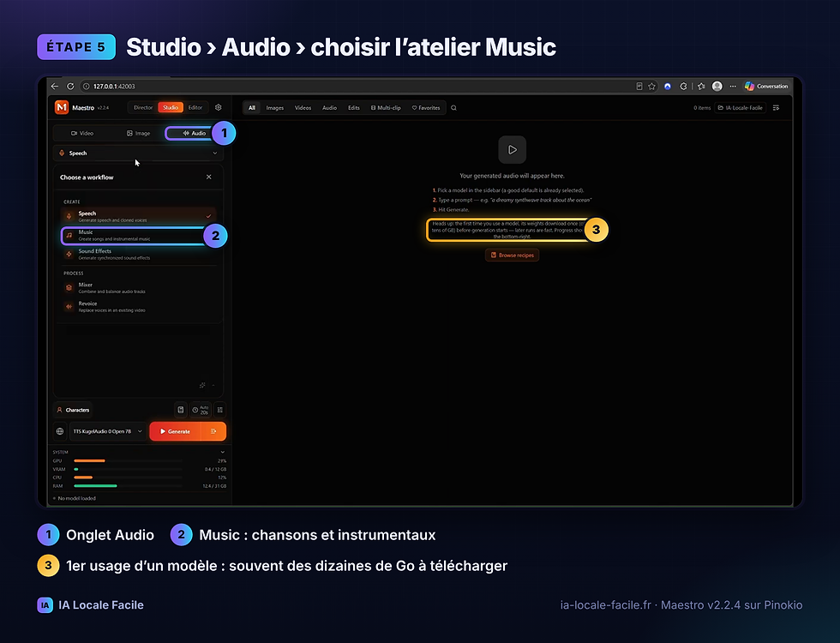Click the Generate button
The image size is (840, 643).
[x=175, y=431]
